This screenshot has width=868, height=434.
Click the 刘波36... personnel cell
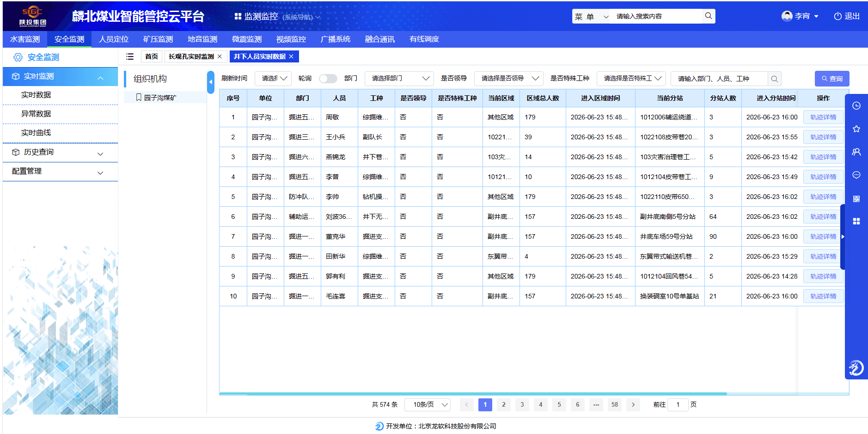pyautogui.click(x=339, y=217)
